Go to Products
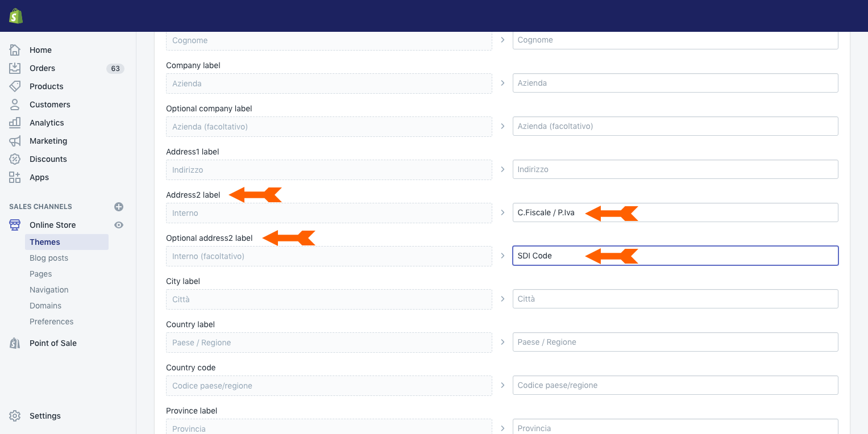The image size is (868, 434). click(47, 86)
